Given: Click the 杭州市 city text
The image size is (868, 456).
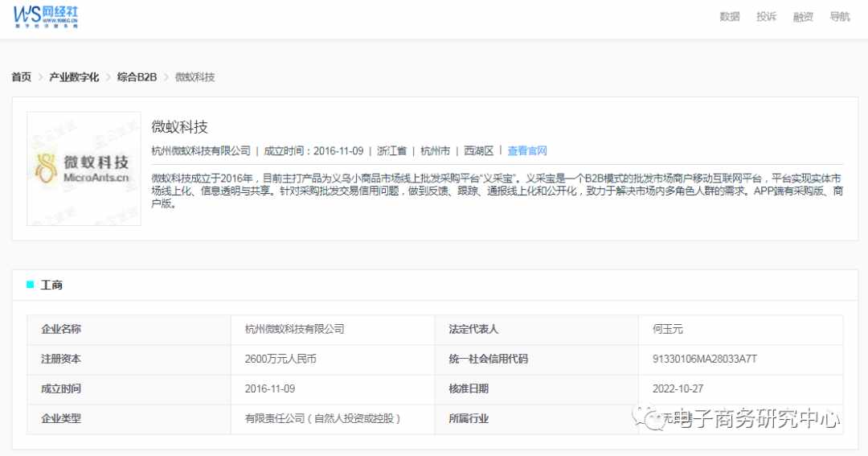Looking at the screenshot, I should [435, 150].
